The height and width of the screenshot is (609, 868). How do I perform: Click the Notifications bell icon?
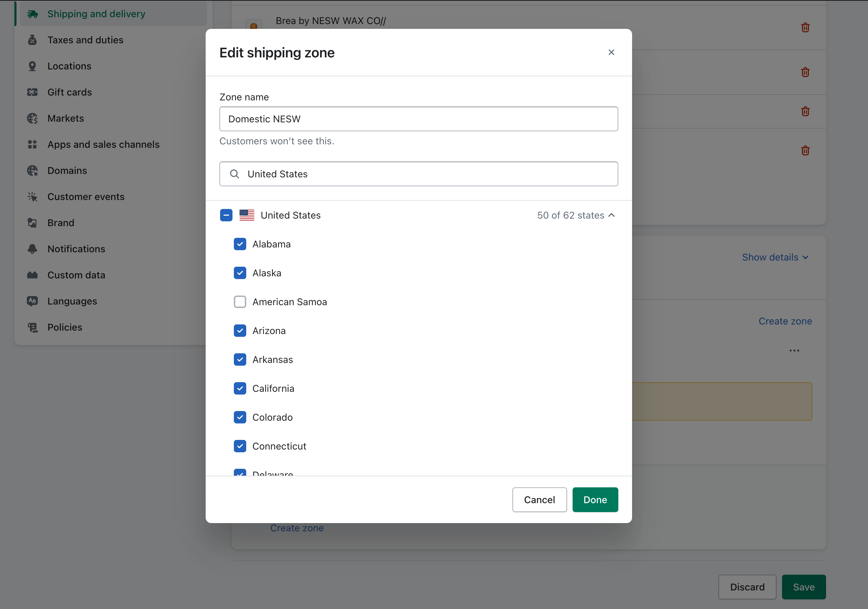point(33,249)
